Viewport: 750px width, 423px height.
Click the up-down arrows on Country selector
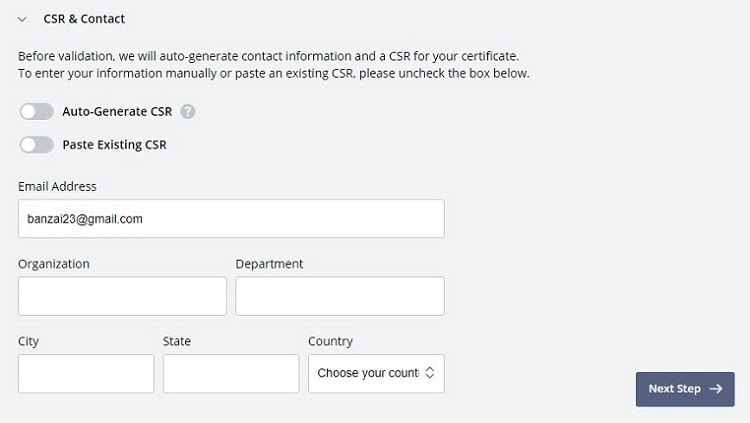pyautogui.click(x=430, y=373)
